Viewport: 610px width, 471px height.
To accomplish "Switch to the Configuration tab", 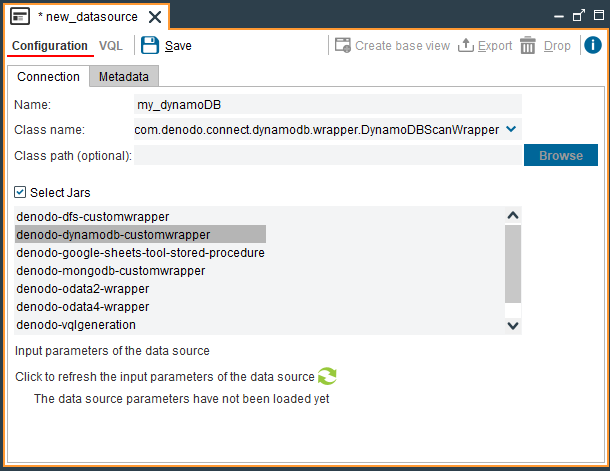I will [x=50, y=46].
